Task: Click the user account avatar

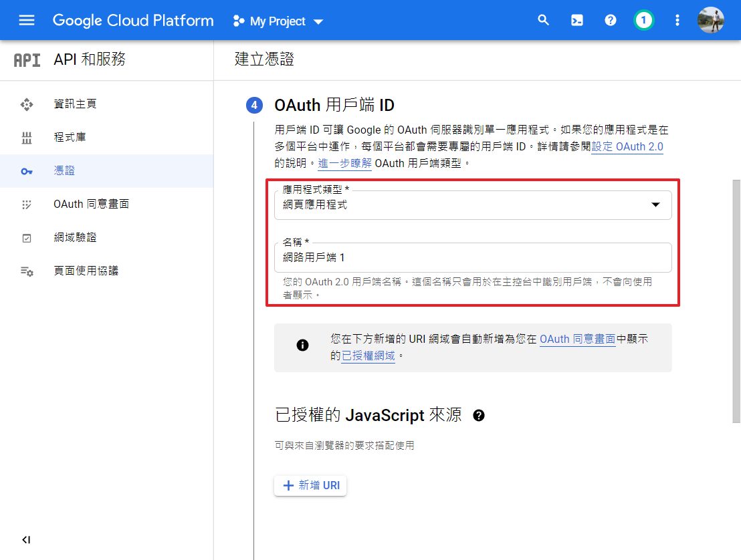Action: click(711, 20)
